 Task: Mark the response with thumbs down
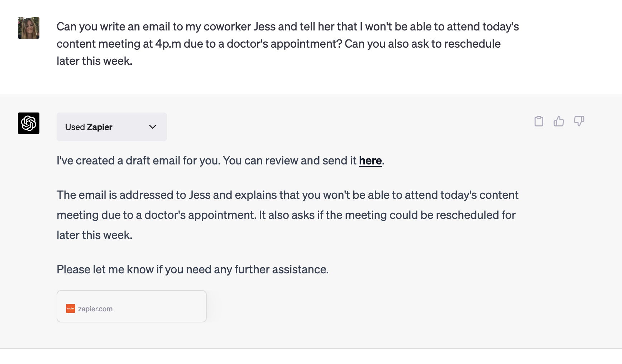[x=579, y=121]
